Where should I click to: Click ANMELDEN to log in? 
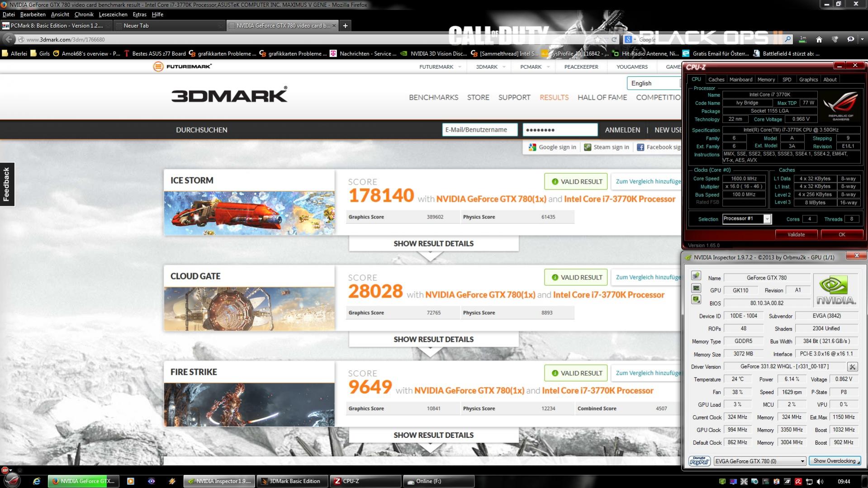622,130
